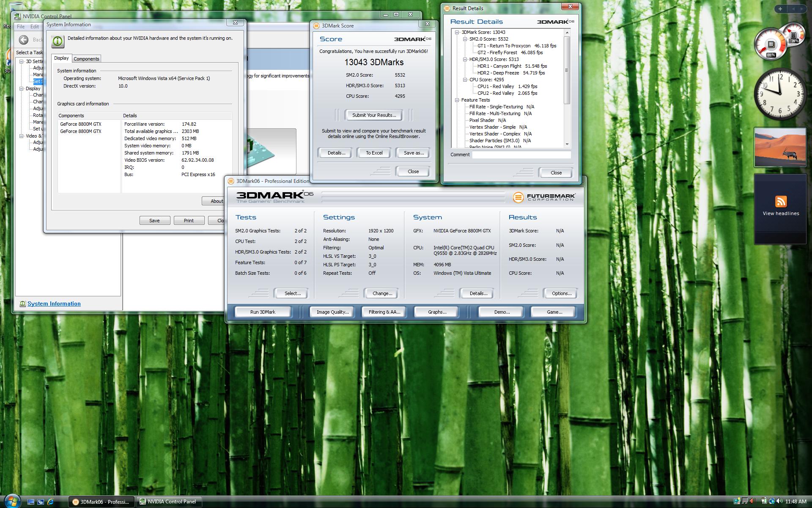The height and width of the screenshot is (508, 812).
Task: Click Graphs button
Action: point(437,312)
